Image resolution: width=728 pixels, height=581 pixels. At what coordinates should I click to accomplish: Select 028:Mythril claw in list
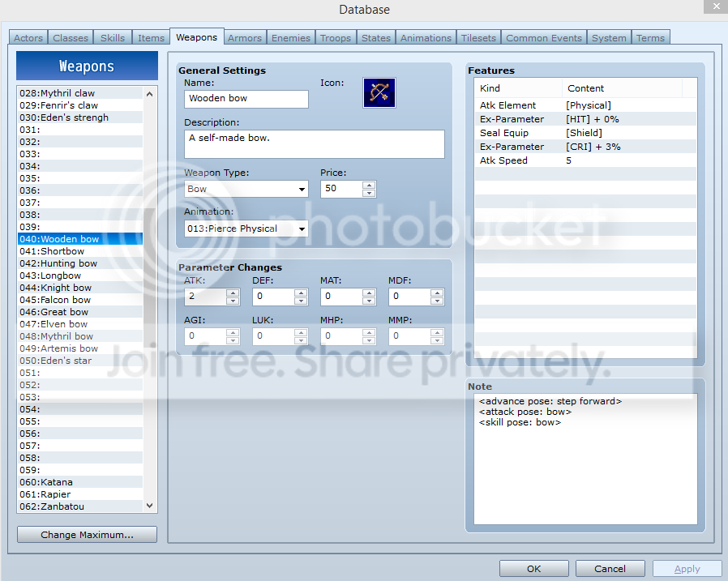[80, 93]
